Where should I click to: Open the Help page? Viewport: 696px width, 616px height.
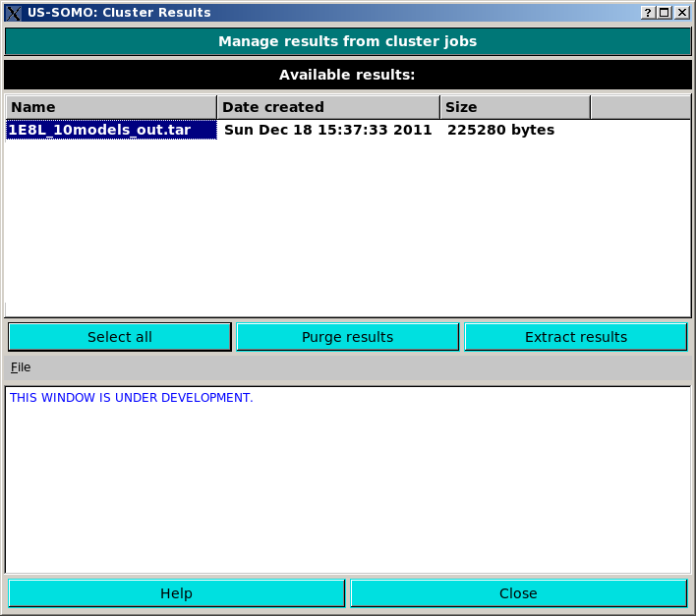(176, 593)
